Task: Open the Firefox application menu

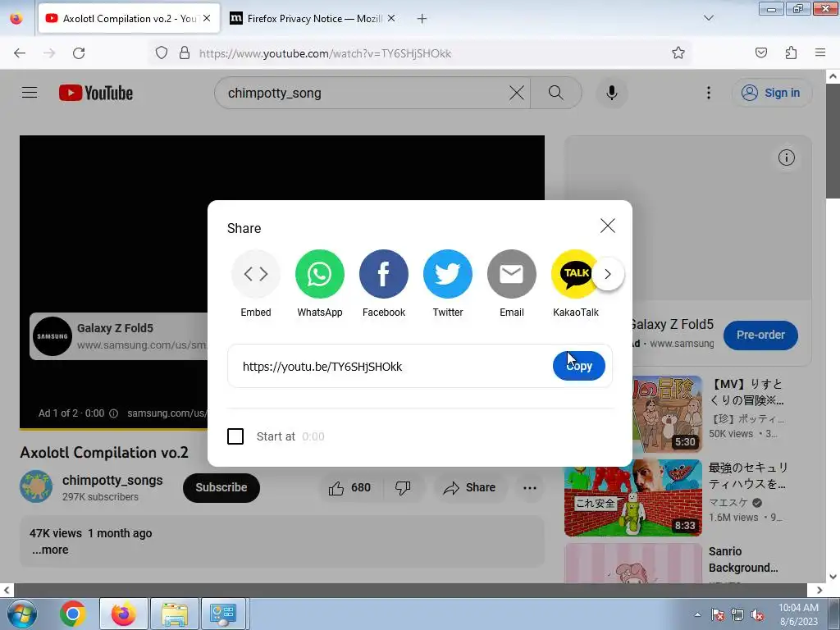Action: (x=820, y=52)
